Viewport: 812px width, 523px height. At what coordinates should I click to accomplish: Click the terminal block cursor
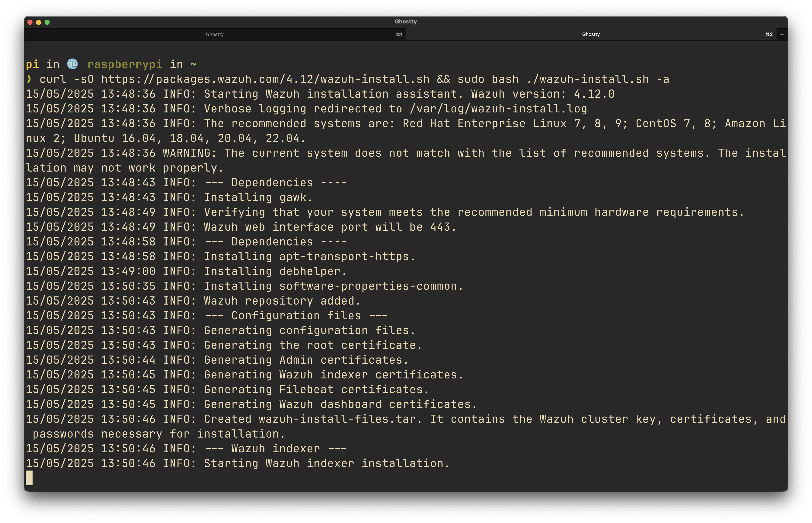(x=29, y=478)
